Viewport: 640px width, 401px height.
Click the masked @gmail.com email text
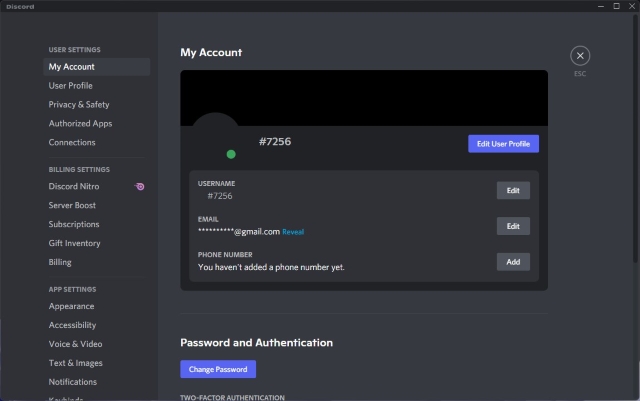[239, 232]
